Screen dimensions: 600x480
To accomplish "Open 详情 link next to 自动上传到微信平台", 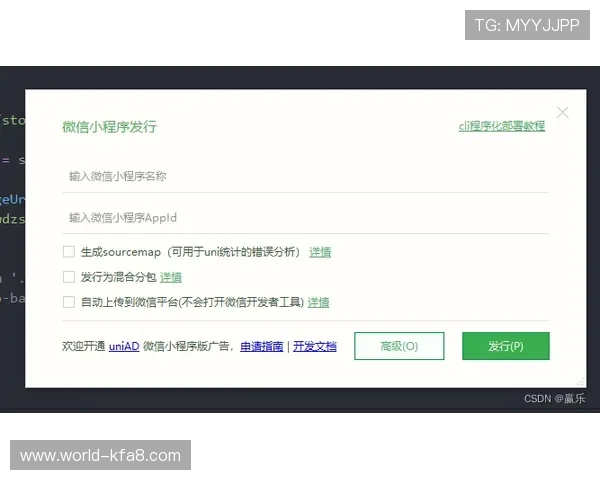I will [318, 302].
